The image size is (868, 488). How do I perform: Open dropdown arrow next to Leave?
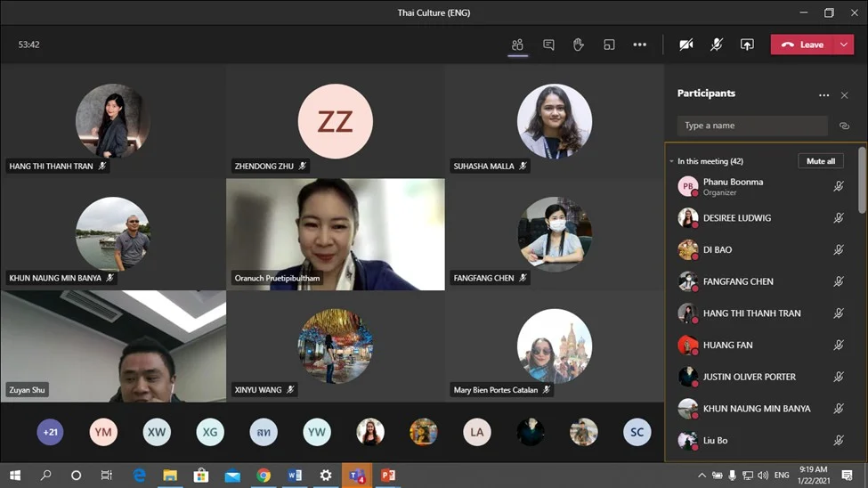(843, 45)
